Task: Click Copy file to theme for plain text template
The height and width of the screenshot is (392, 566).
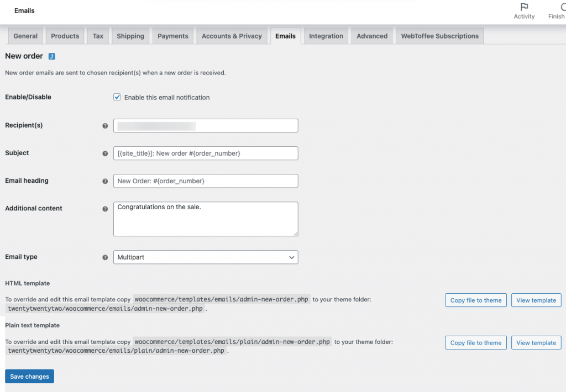Action: [x=476, y=343]
